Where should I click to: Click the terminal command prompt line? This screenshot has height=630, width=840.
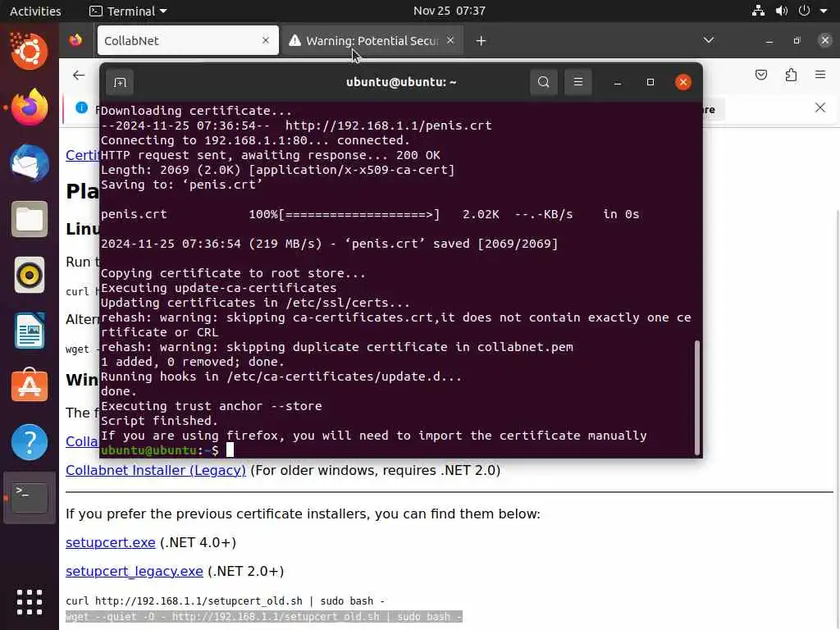click(x=399, y=450)
